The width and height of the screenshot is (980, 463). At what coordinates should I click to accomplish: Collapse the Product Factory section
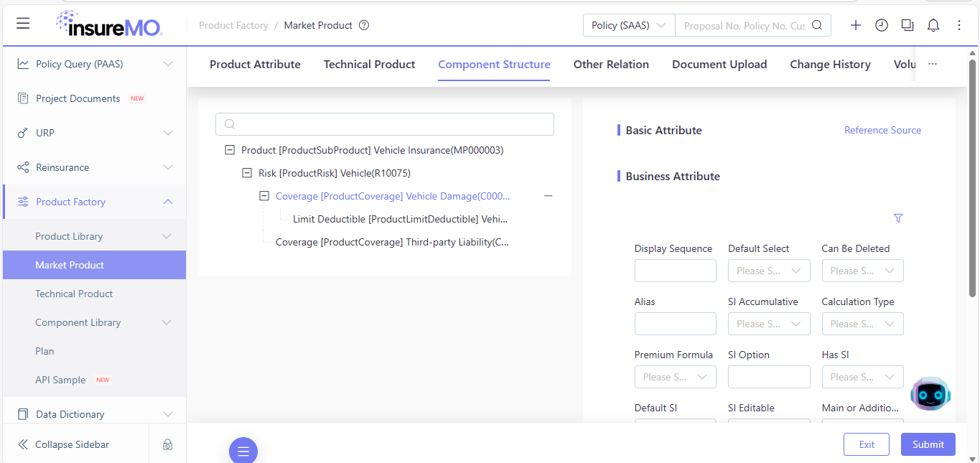(168, 202)
